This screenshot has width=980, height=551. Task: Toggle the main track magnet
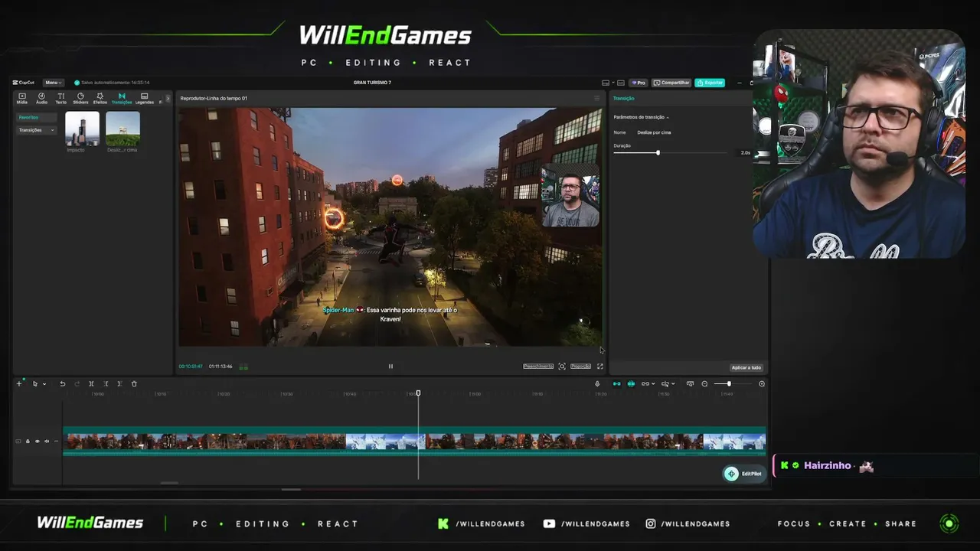[x=617, y=383]
